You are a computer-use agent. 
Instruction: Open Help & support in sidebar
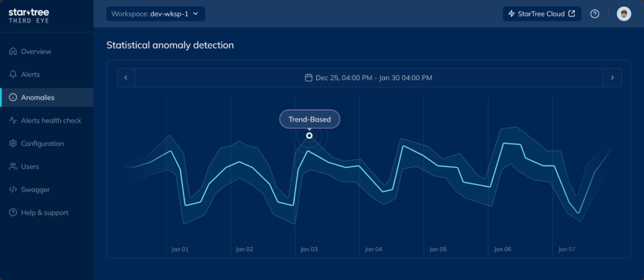pos(44,213)
